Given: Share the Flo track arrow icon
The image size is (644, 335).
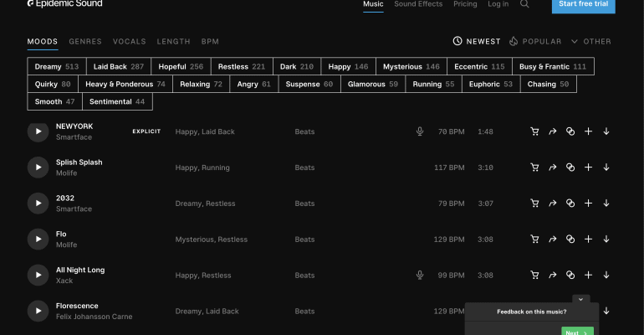Looking at the screenshot, I should pos(552,240).
